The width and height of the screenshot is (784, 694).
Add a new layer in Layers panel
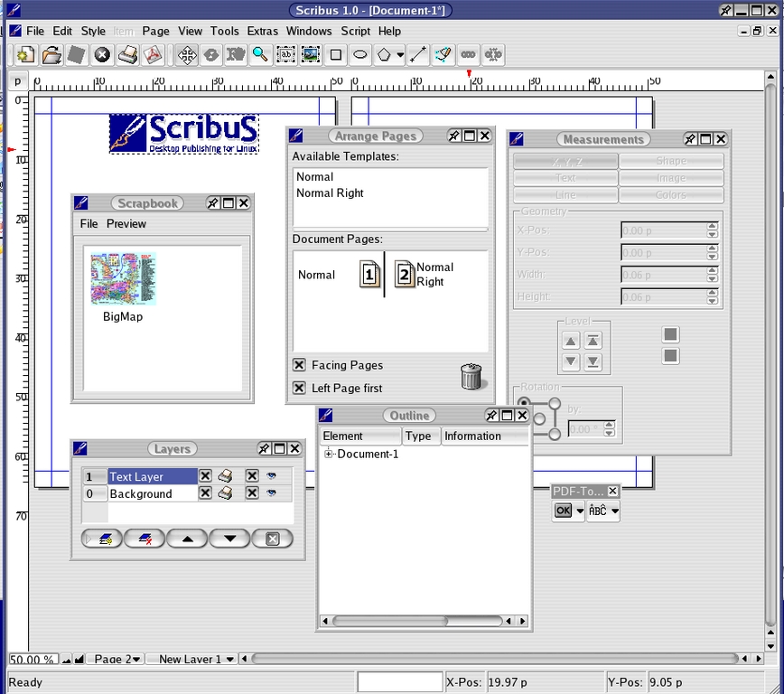point(103,539)
